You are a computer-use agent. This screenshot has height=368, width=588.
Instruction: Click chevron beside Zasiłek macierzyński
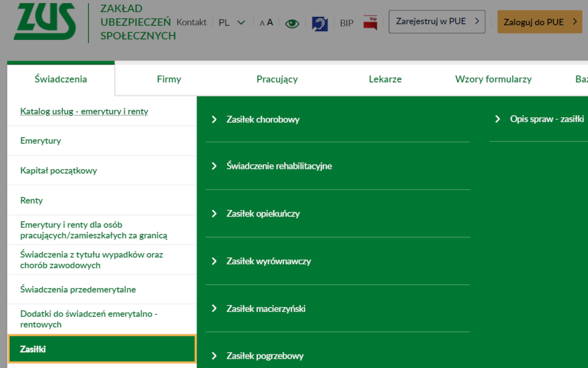[214, 308]
